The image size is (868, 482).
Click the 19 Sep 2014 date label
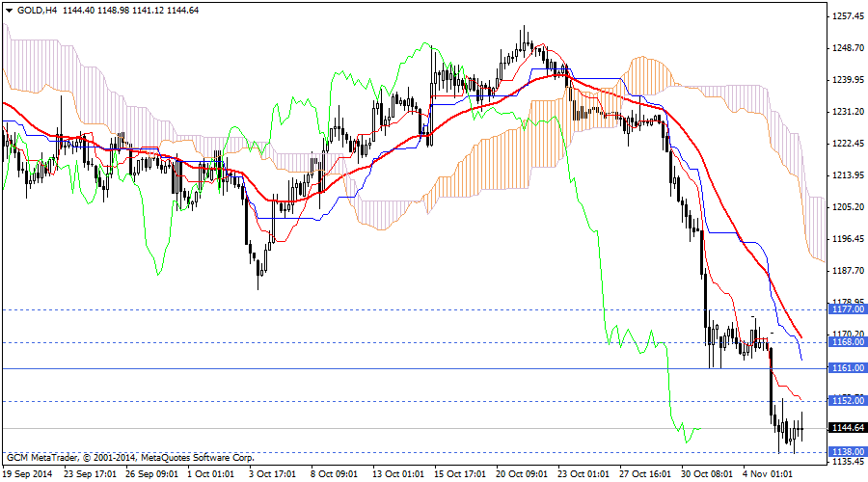[x=28, y=474]
